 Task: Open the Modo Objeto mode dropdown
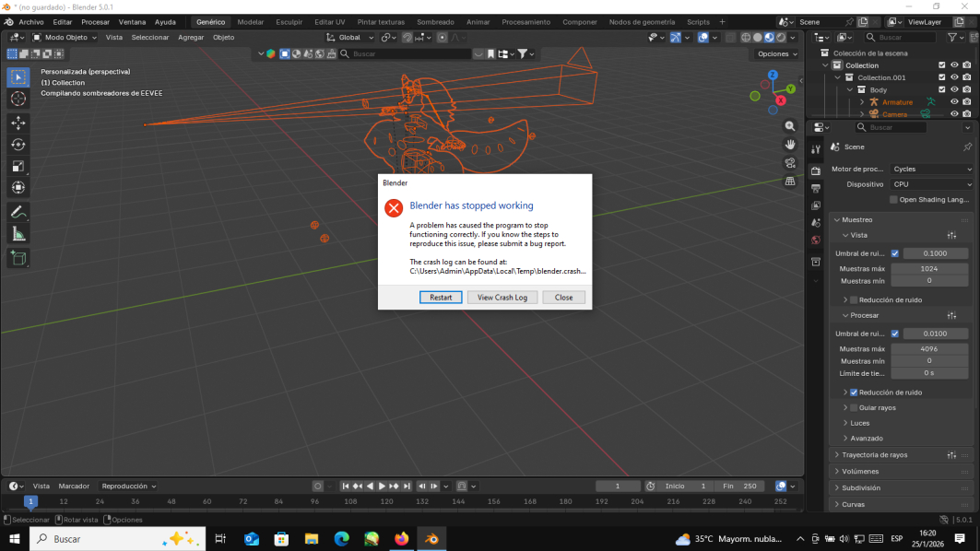click(65, 38)
